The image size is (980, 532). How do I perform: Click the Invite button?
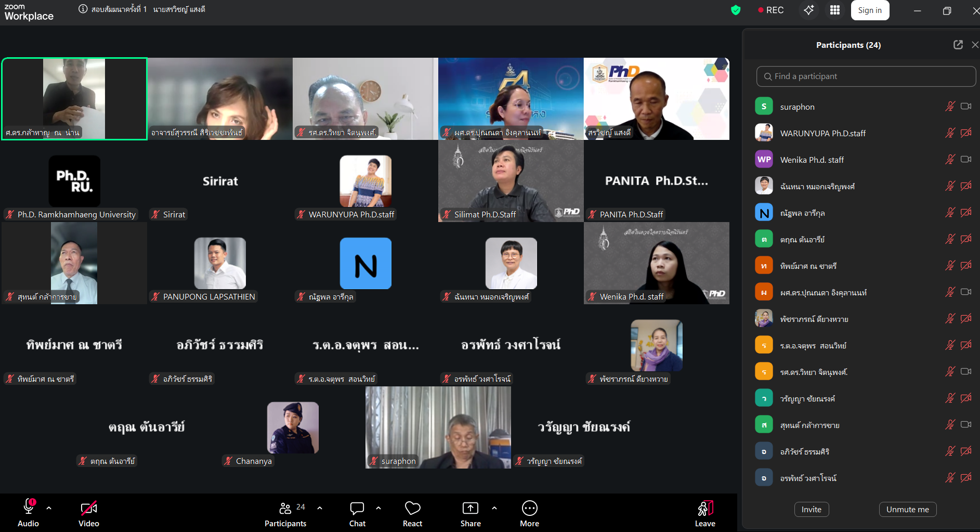click(812, 509)
